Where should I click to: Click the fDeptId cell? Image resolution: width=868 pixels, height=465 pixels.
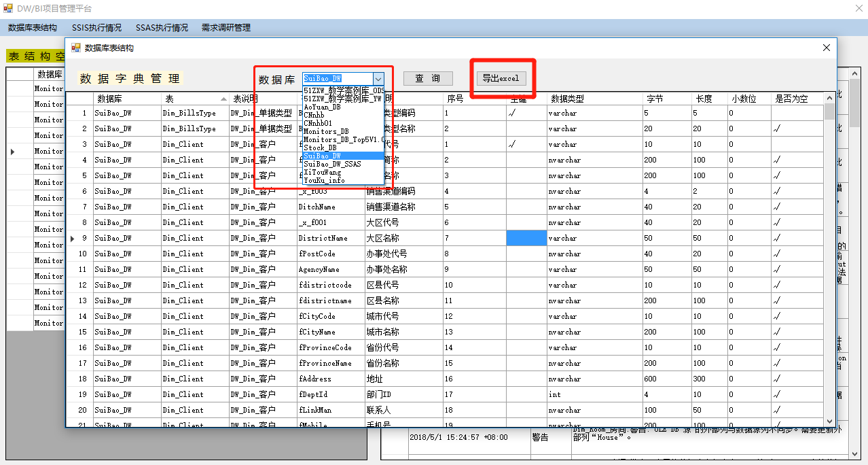click(330, 394)
